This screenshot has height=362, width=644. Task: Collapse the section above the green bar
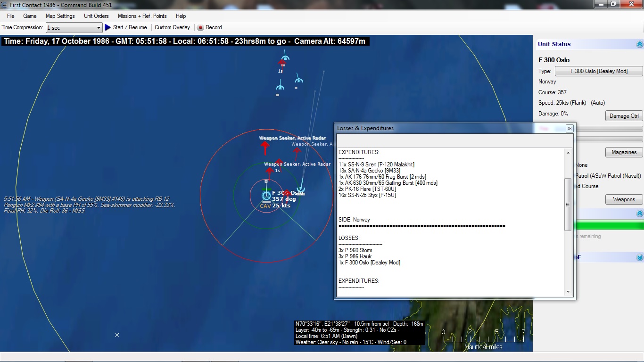[639, 214]
